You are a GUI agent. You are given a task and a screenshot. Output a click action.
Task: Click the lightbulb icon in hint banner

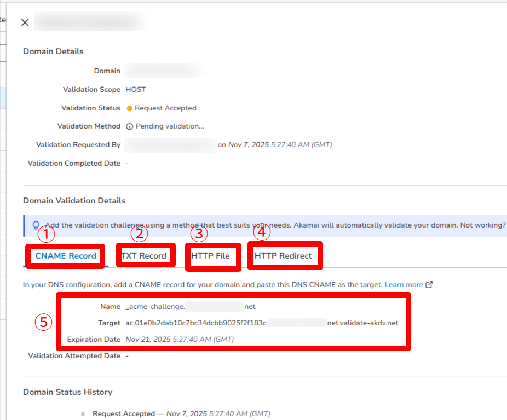[36, 225]
